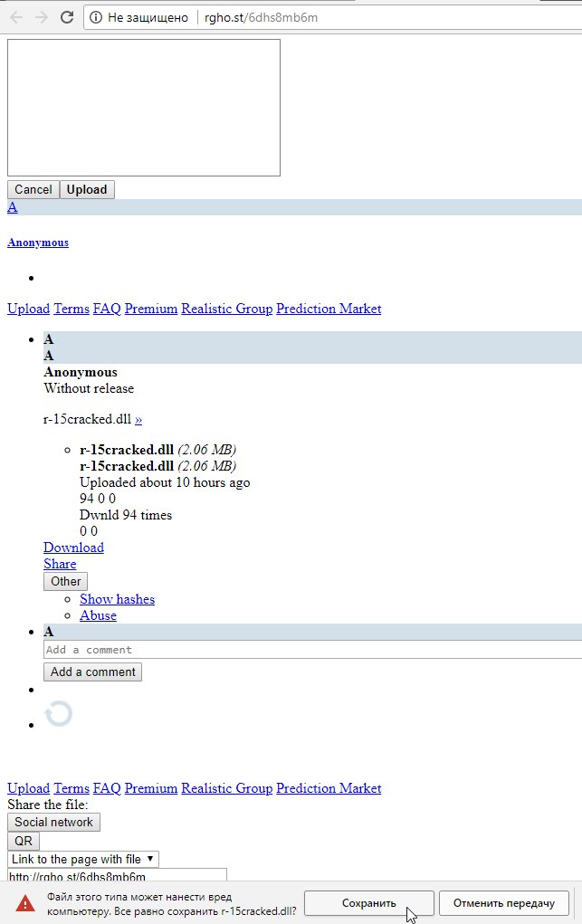This screenshot has width=582, height=924.
Task: Click the address bar URL rgho.st/6dhs8mb6m
Action: [x=261, y=18]
